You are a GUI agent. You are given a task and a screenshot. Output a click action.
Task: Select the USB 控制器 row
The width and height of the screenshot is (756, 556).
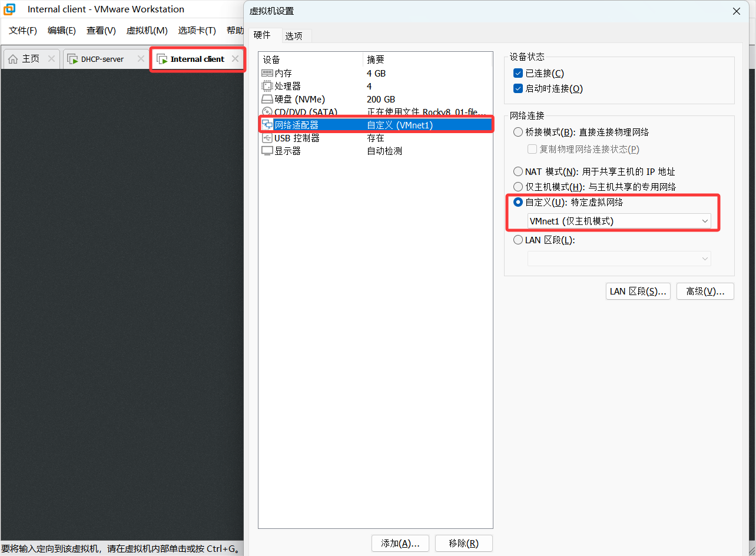click(x=376, y=138)
